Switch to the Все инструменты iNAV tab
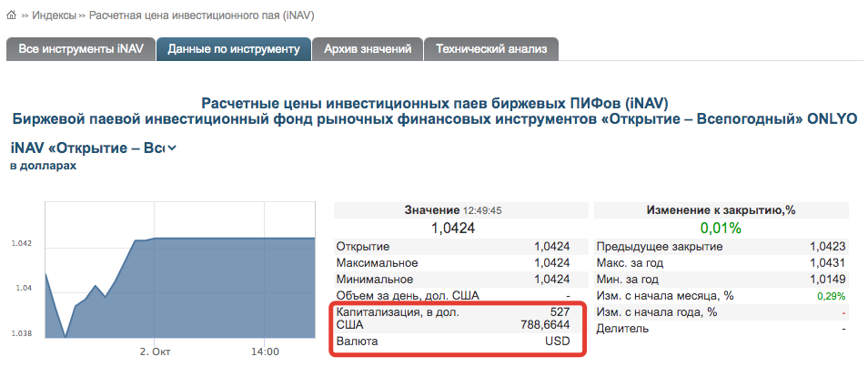The width and height of the screenshot is (868, 367). click(81, 49)
